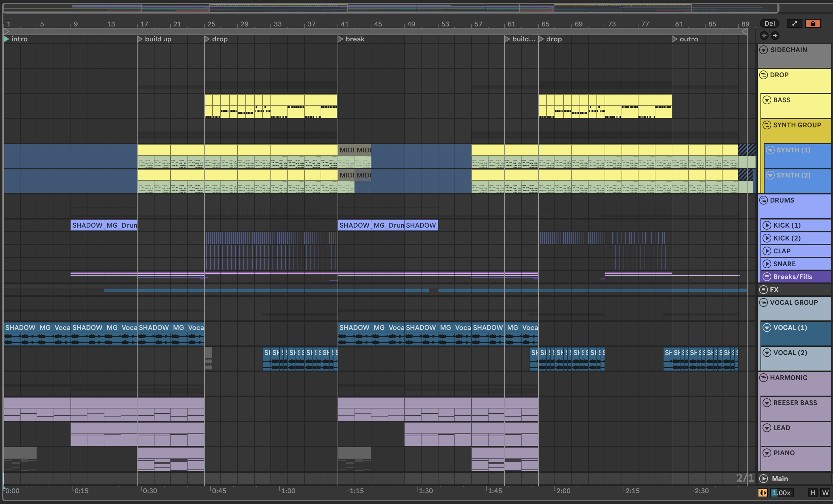Click the Del locator button
The image size is (833, 504).
click(769, 23)
